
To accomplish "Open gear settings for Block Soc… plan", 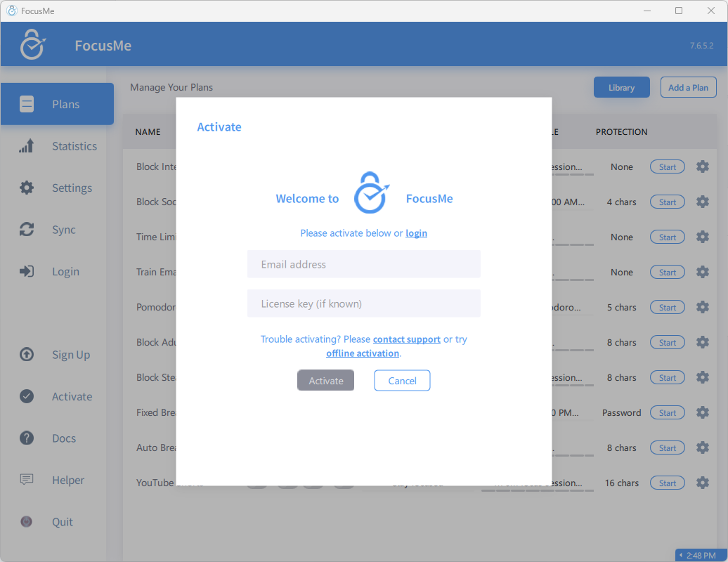I will pos(703,202).
